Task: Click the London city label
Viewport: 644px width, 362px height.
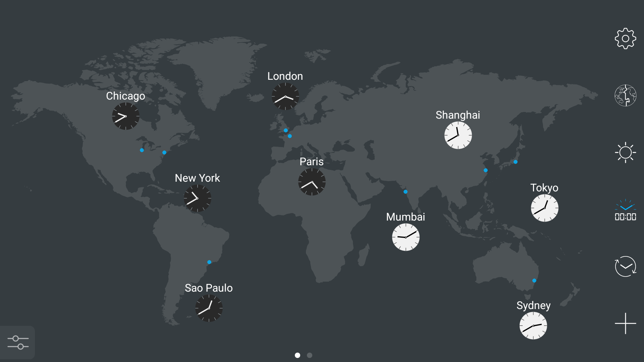Action: pyautogui.click(x=285, y=76)
